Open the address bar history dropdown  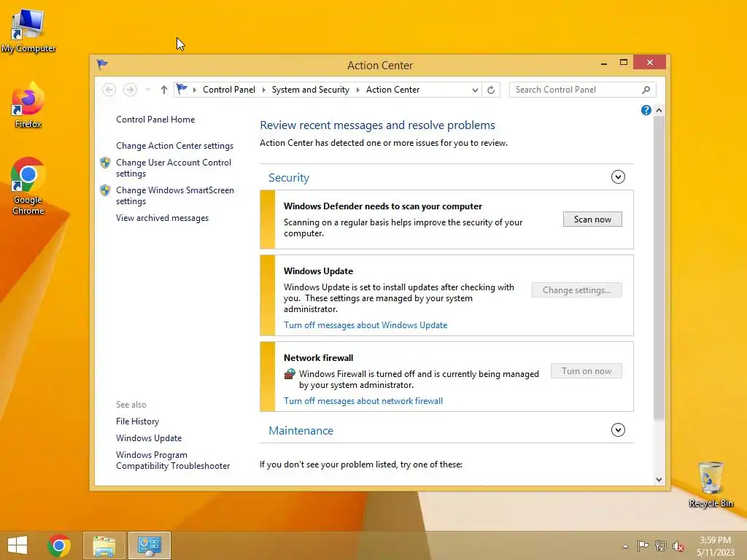[474, 90]
